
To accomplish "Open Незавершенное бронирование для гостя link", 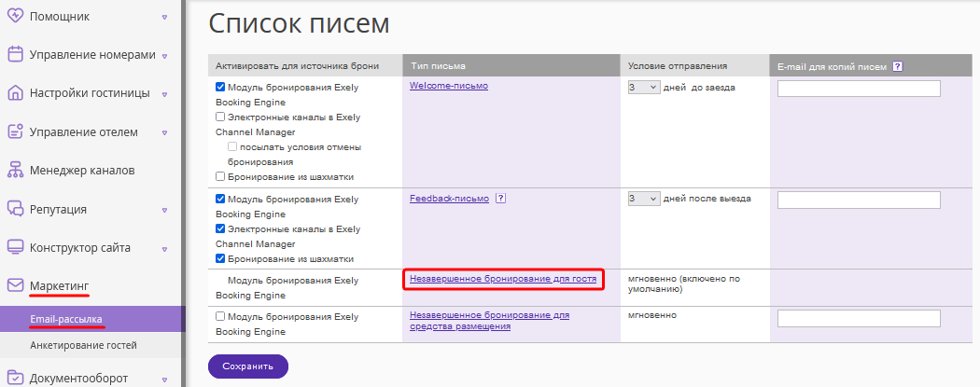I will (x=502, y=279).
